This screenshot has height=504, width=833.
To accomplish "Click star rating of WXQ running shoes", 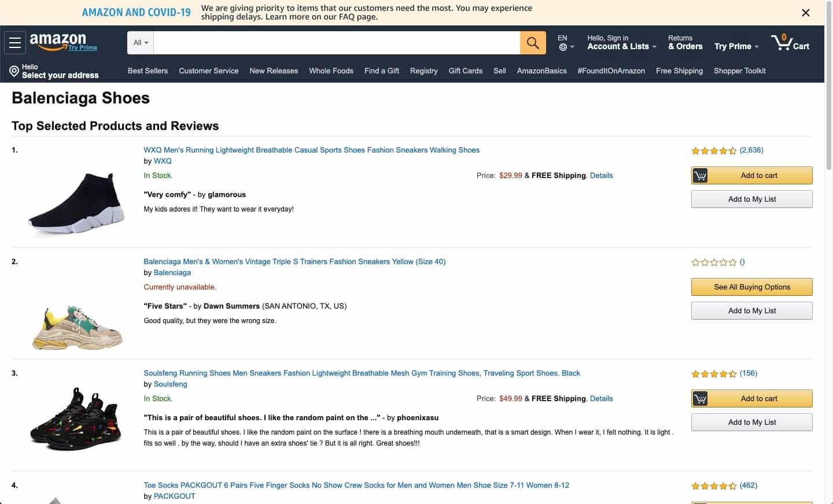I will (x=714, y=151).
